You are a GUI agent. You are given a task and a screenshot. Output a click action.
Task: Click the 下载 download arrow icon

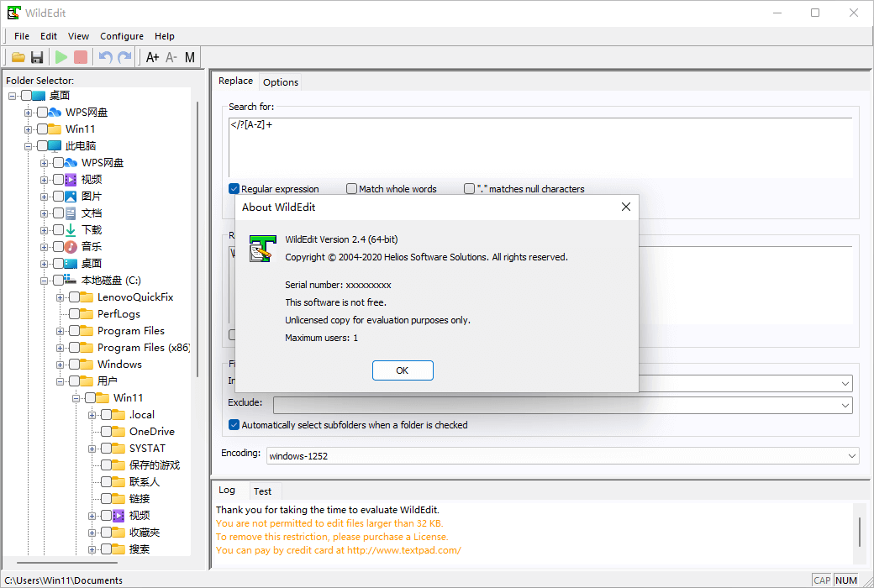pos(71,229)
